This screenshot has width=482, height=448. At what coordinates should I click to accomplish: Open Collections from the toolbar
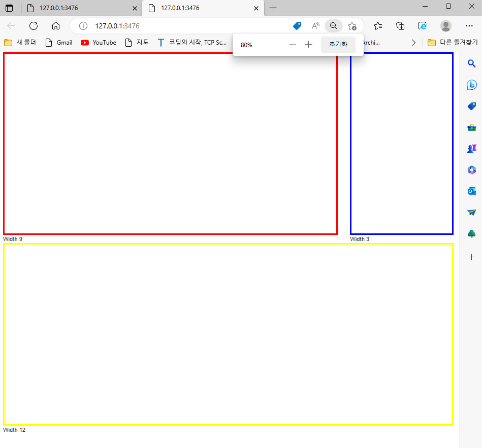coord(400,26)
